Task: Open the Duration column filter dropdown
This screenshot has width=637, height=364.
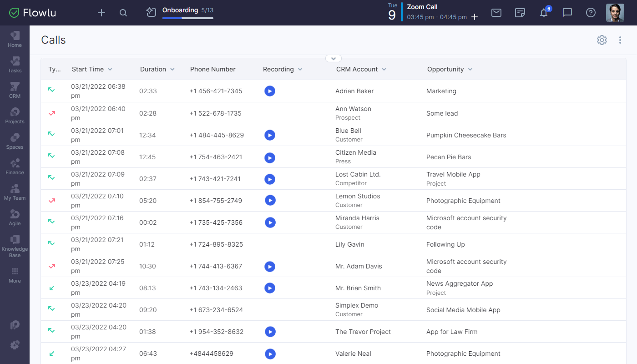Action: [172, 69]
